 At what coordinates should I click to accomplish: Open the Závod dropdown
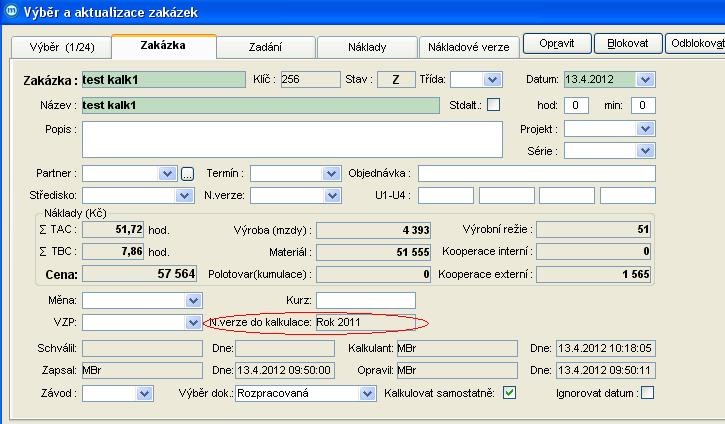[x=144, y=393]
